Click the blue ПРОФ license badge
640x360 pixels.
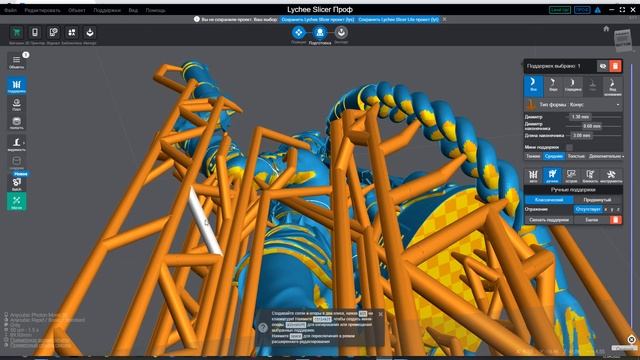[x=582, y=10]
